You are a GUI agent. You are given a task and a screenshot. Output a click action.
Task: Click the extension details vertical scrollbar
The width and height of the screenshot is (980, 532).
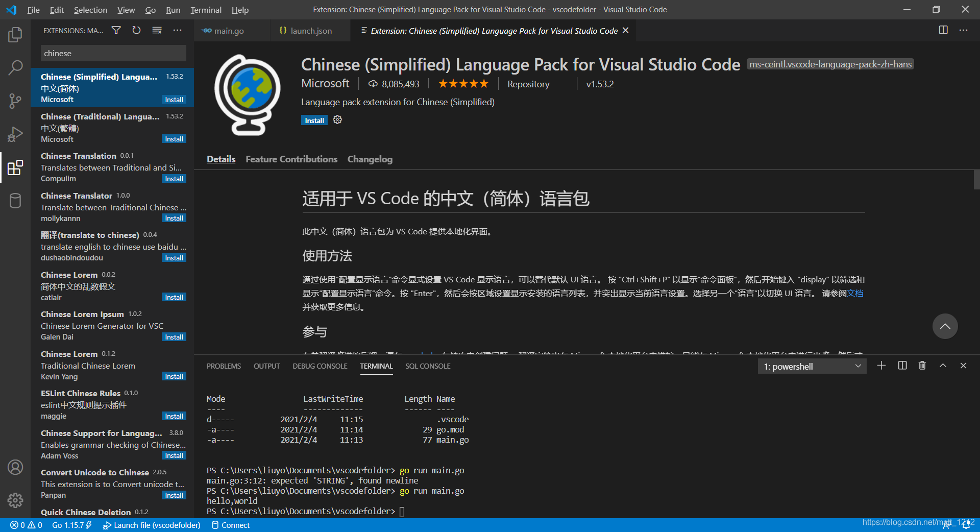click(x=976, y=180)
